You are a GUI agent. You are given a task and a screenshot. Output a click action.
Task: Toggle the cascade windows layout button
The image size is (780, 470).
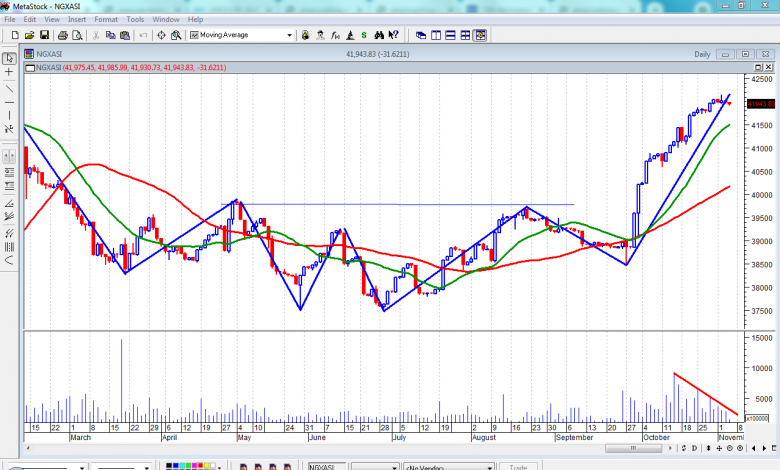pyautogui.click(x=421, y=35)
